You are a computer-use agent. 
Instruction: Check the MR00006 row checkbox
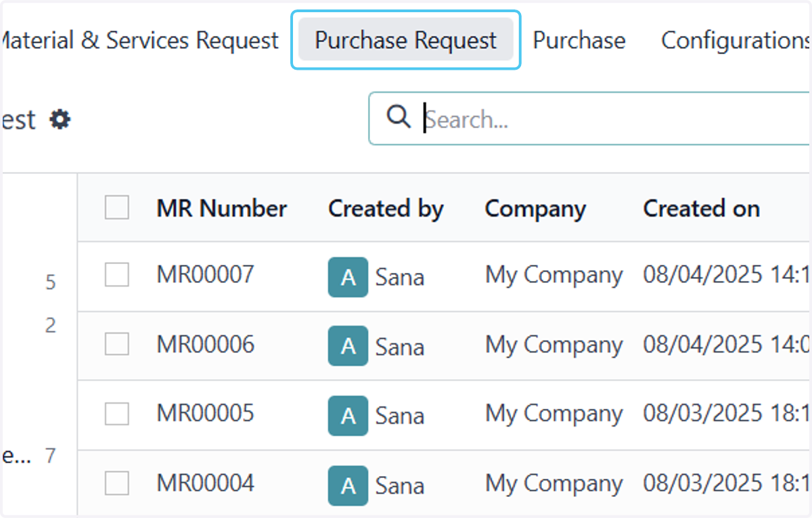pos(117,344)
